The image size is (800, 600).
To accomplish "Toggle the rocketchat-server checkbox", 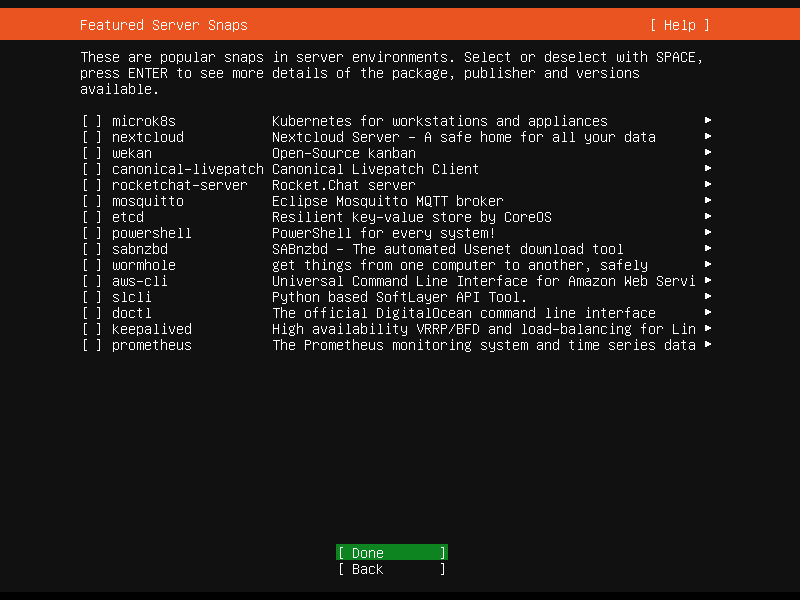I will pyautogui.click(x=92, y=185).
